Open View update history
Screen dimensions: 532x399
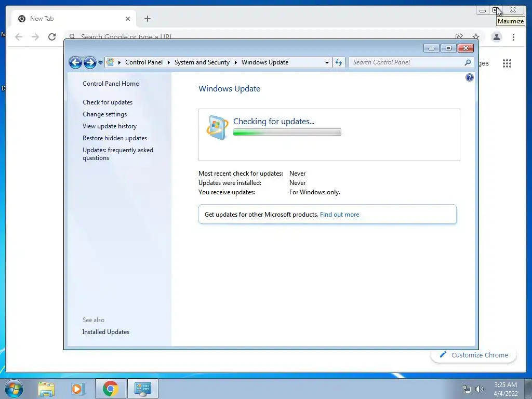110,126
